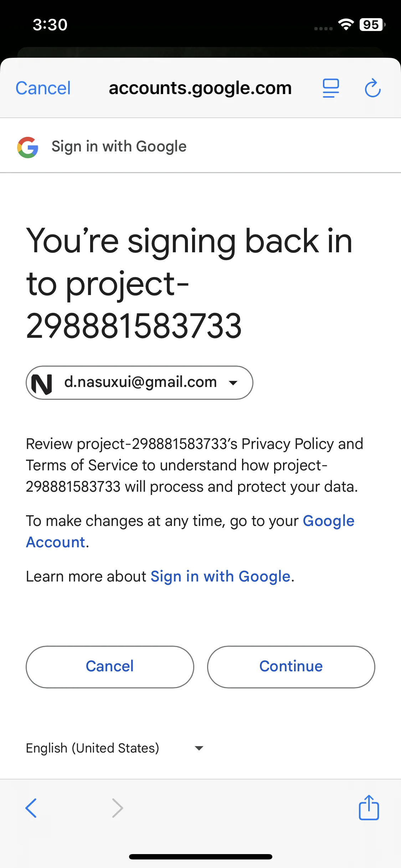Tap the reload page icon
This screenshot has width=401, height=868.
coord(373,88)
